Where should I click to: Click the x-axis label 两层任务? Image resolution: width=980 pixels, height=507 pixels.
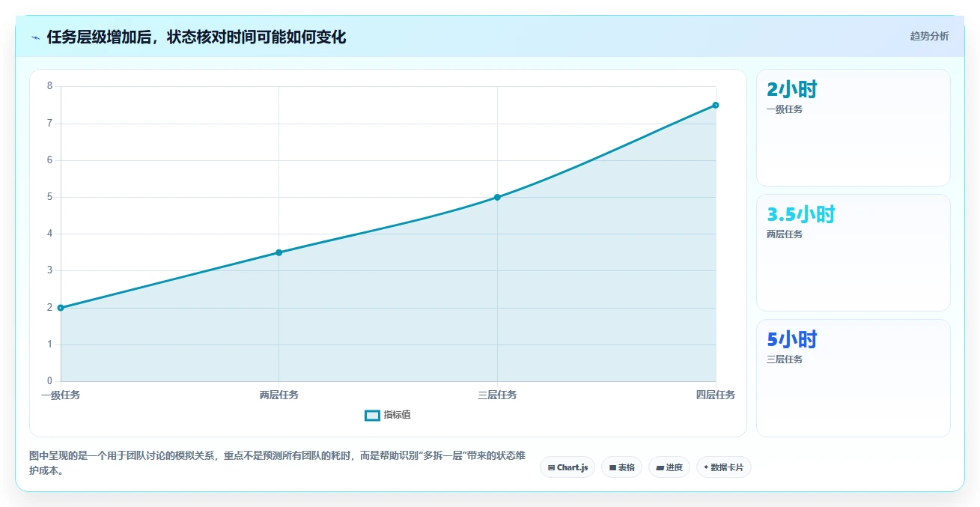click(x=279, y=395)
